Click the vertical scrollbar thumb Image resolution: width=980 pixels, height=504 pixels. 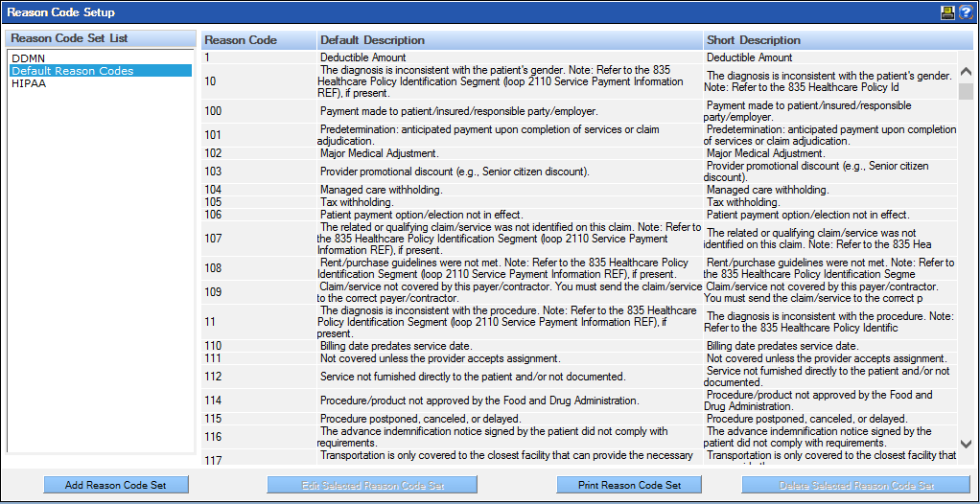pyautogui.click(x=966, y=91)
